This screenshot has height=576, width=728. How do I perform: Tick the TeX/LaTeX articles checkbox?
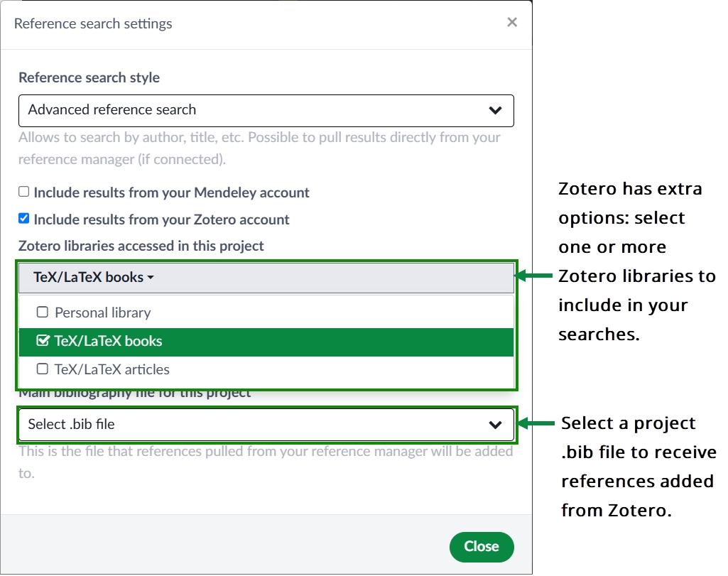[43, 369]
